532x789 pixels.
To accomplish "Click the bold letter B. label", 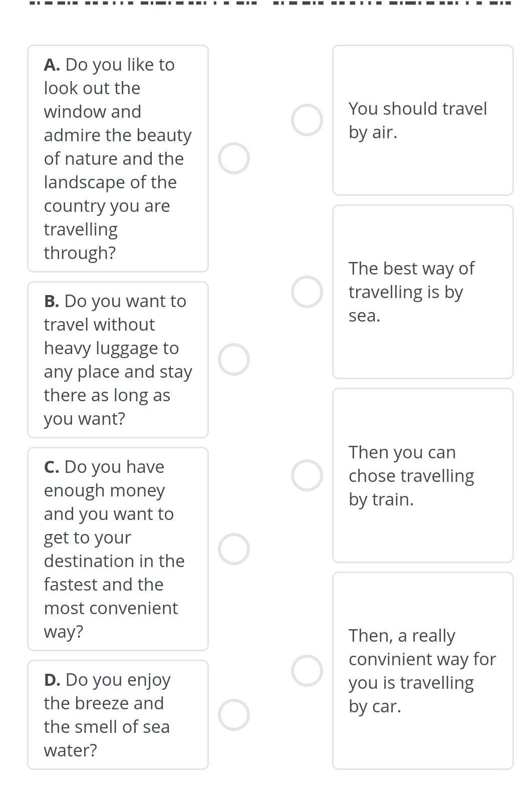I will pyautogui.click(x=52, y=301).
